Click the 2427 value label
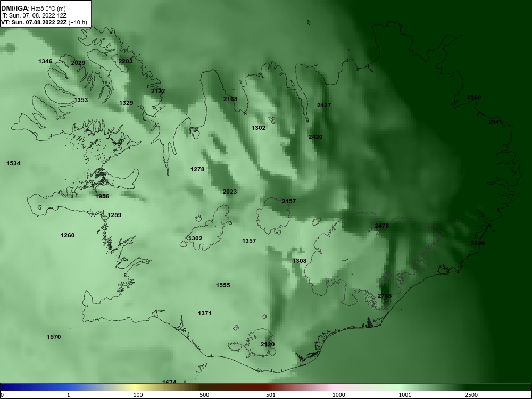The image size is (532, 399). [323, 105]
